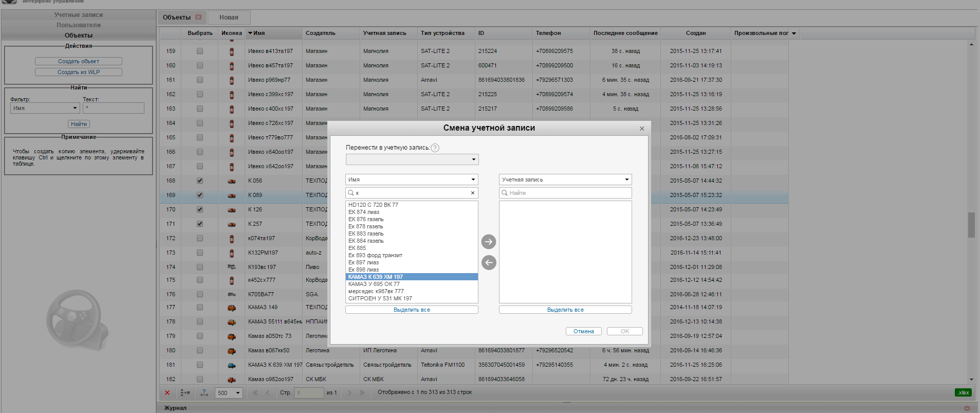Switch to the 'Новая' tab
Image resolution: width=980 pixels, height=413 pixels.
pyautogui.click(x=229, y=17)
